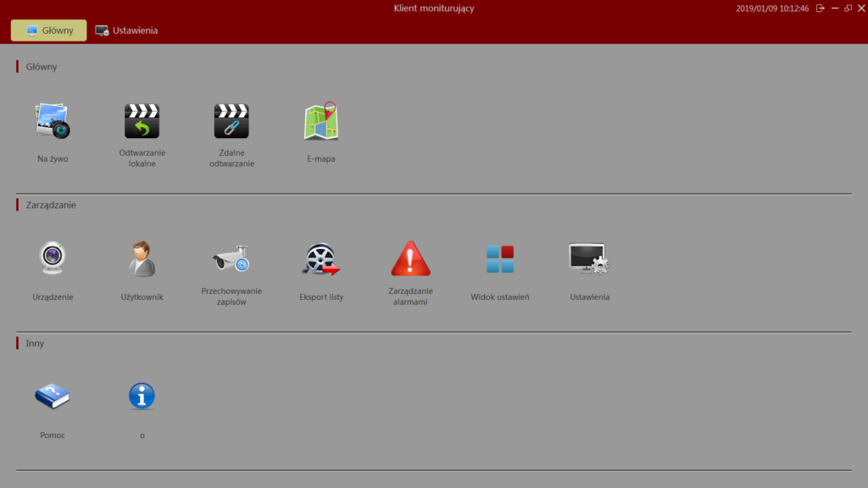
Task: Open the About info dialog
Action: [142, 396]
